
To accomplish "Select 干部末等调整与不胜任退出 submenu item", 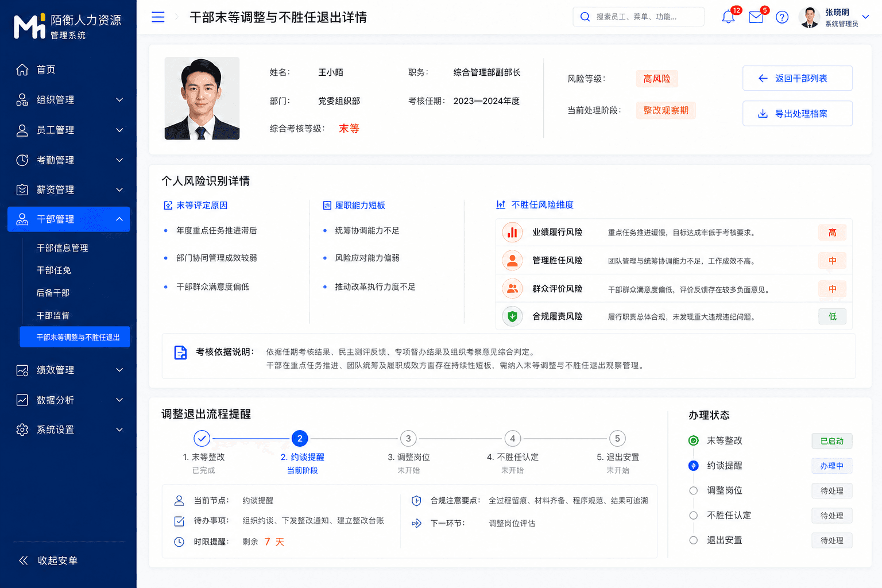I will point(75,337).
